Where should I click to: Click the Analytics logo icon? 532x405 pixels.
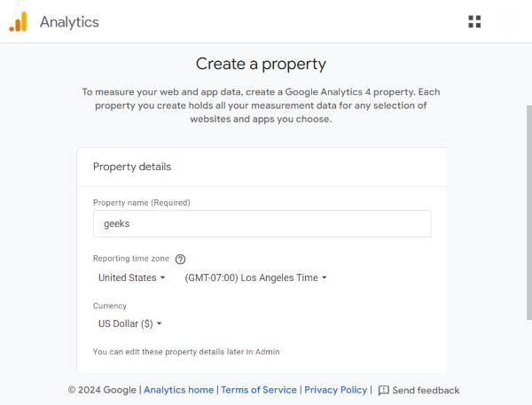pyautogui.click(x=18, y=22)
